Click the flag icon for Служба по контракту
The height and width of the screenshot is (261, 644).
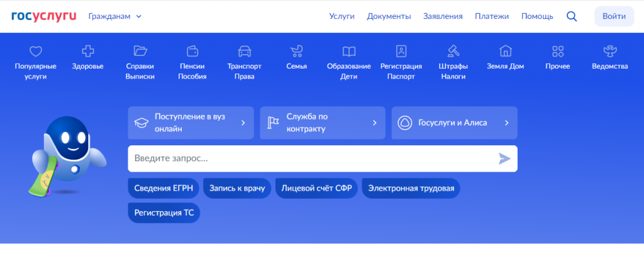[x=273, y=123]
